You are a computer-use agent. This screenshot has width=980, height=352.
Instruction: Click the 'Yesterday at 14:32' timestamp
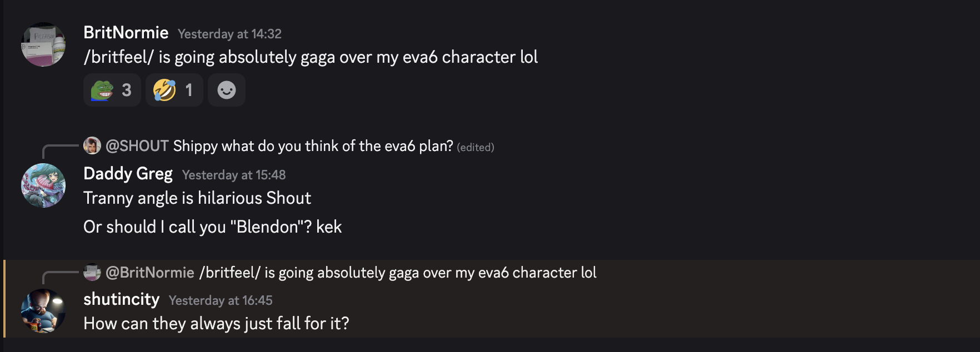[229, 34]
